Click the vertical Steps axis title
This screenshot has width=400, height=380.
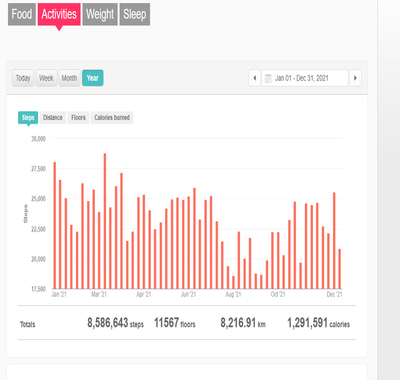tap(26, 214)
